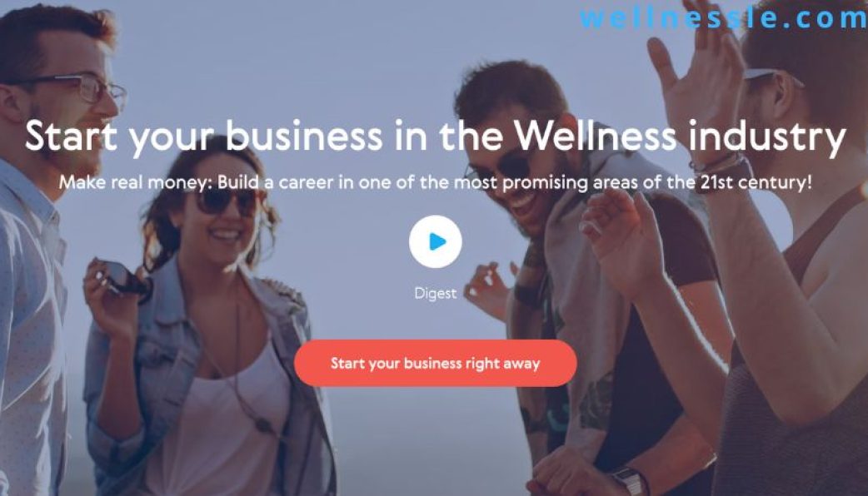Play the Digest video

tap(435, 241)
